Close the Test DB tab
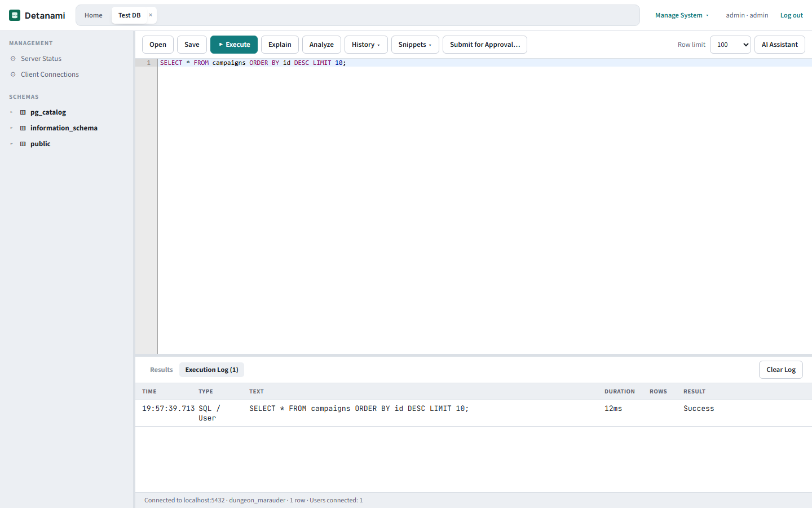Image resolution: width=812 pixels, height=508 pixels. pyautogui.click(x=151, y=15)
